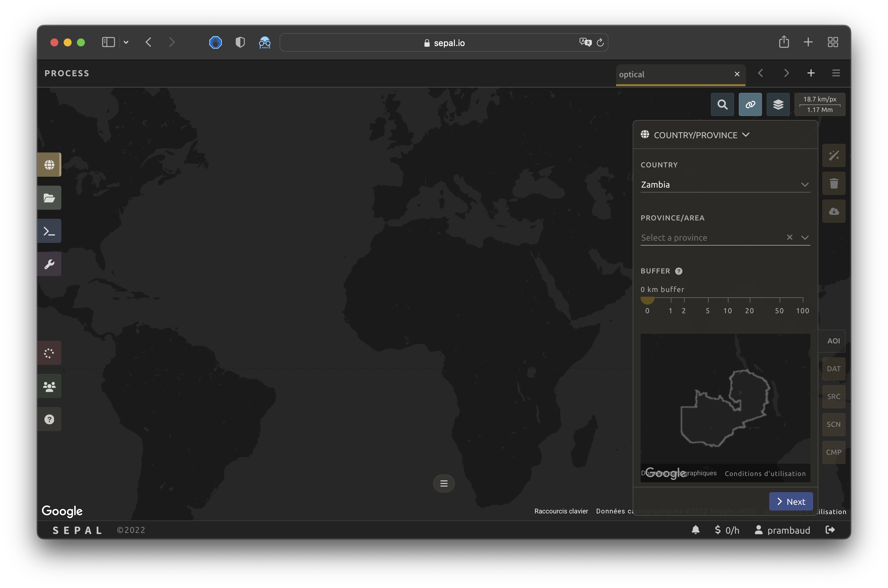Image resolution: width=888 pixels, height=588 pixels.
Task: Expand the Zambia country dropdown
Action: [804, 185]
